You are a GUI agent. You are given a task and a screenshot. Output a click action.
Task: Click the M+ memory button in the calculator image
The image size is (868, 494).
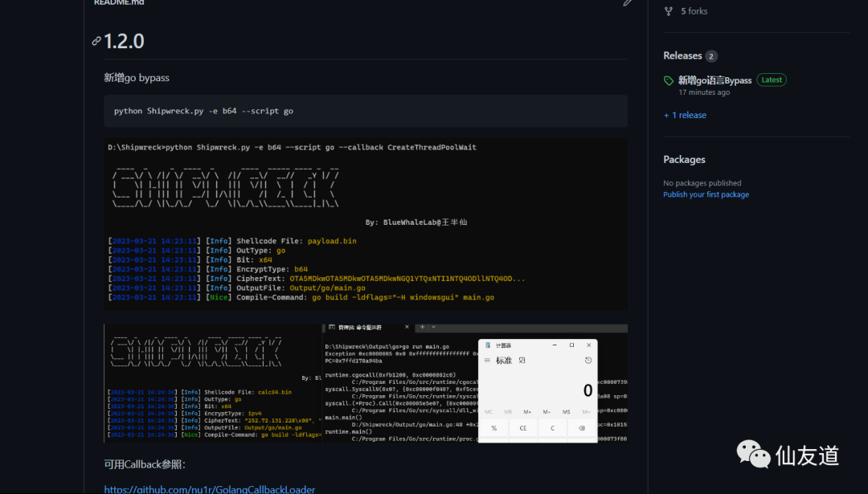tap(527, 412)
